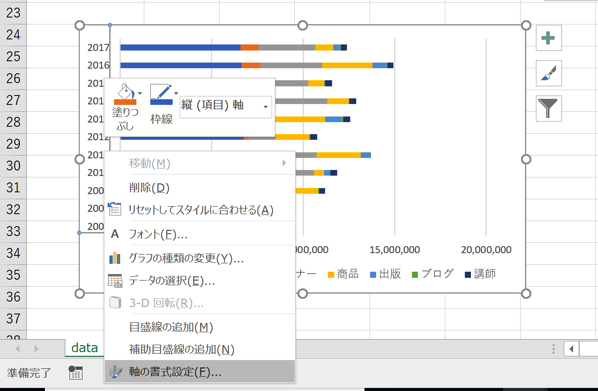The width and height of the screenshot is (598, 391).
Task: Select row header 23
Action: tap(13, 13)
